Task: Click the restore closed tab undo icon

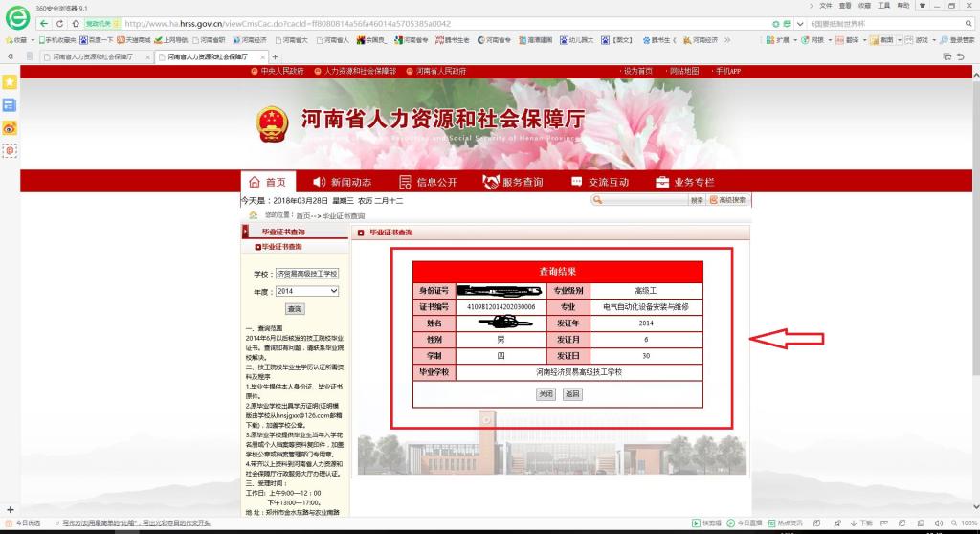Action: coord(961,56)
